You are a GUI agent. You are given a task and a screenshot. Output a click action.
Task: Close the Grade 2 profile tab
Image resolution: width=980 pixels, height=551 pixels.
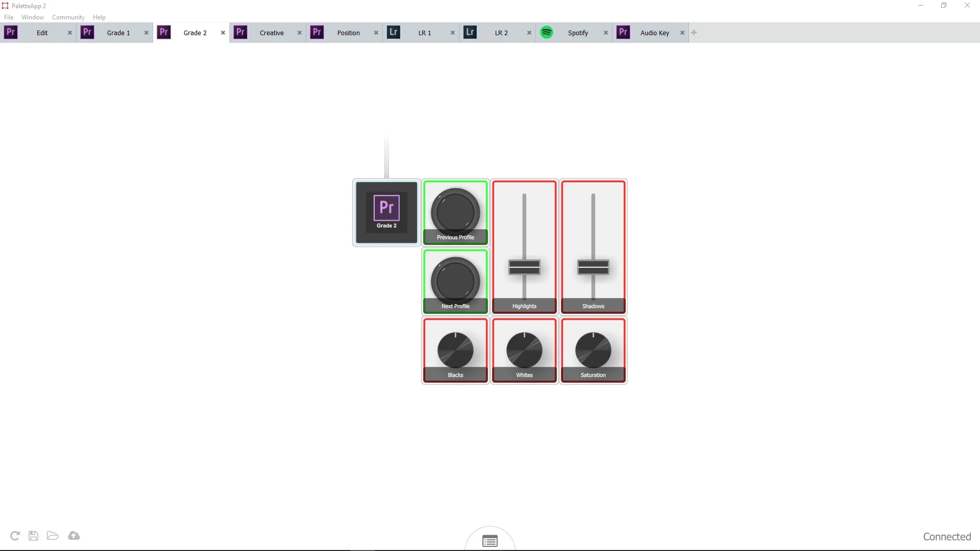click(x=223, y=33)
